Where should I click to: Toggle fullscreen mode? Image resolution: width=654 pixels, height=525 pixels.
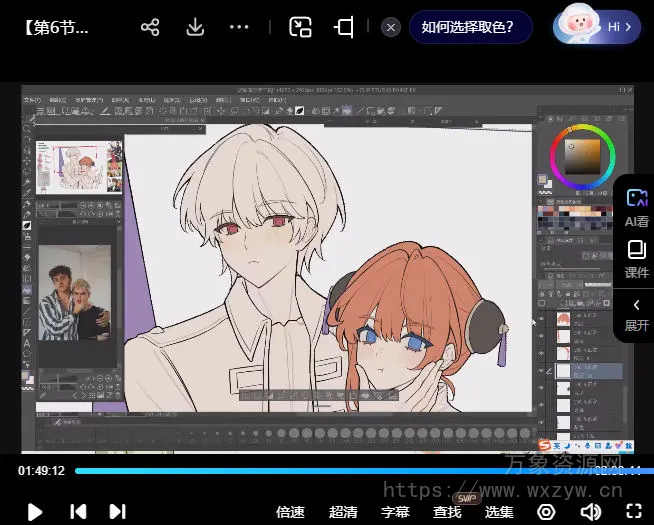632,512
